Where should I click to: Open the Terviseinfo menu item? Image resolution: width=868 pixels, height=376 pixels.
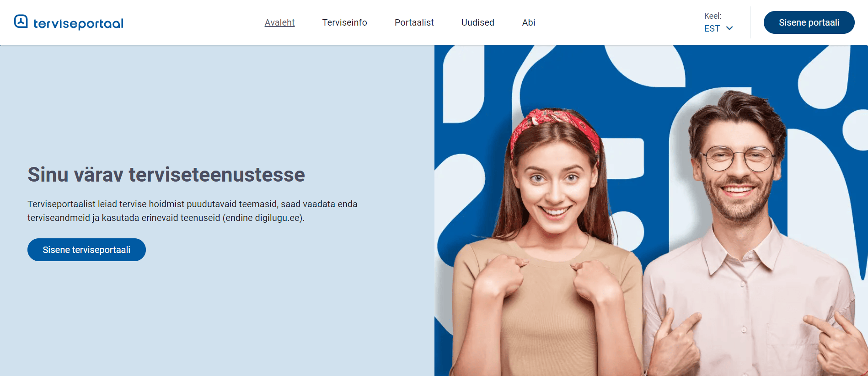[344, 22]
